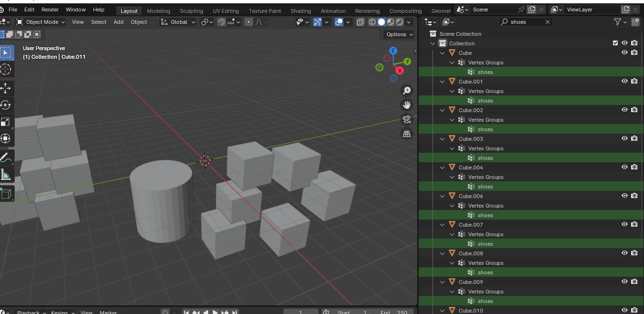Disable Cube.007 in renders via its camera icon

[634, 225]
